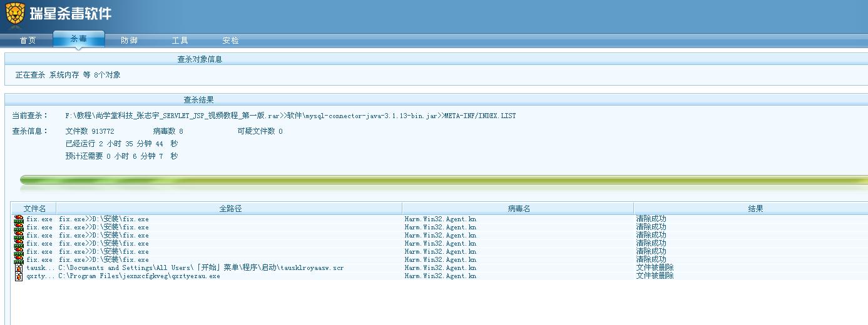This screenshot has width=868, height=325.
Task: Open the 工具 tab
Action: [180, 40]
